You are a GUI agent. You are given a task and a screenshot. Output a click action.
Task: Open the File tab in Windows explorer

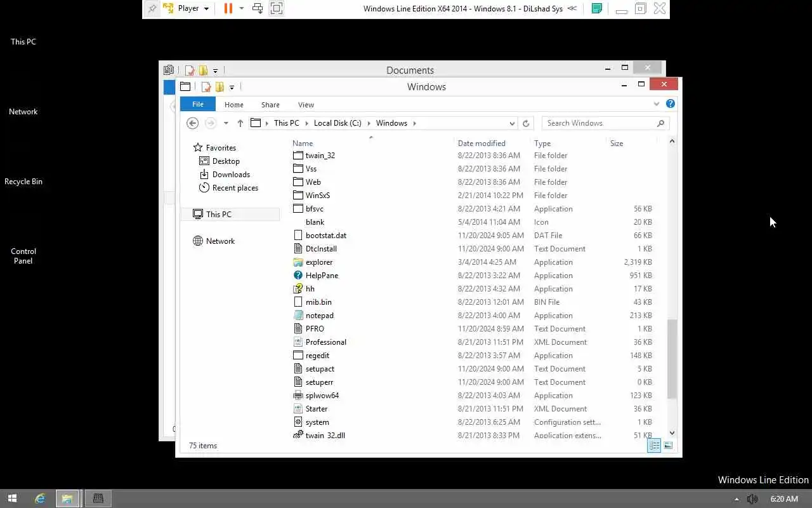pos(198,104)
